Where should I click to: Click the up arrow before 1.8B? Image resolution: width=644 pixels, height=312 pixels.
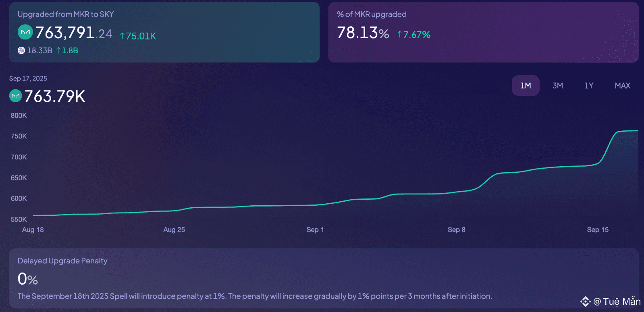click(58, 50)
